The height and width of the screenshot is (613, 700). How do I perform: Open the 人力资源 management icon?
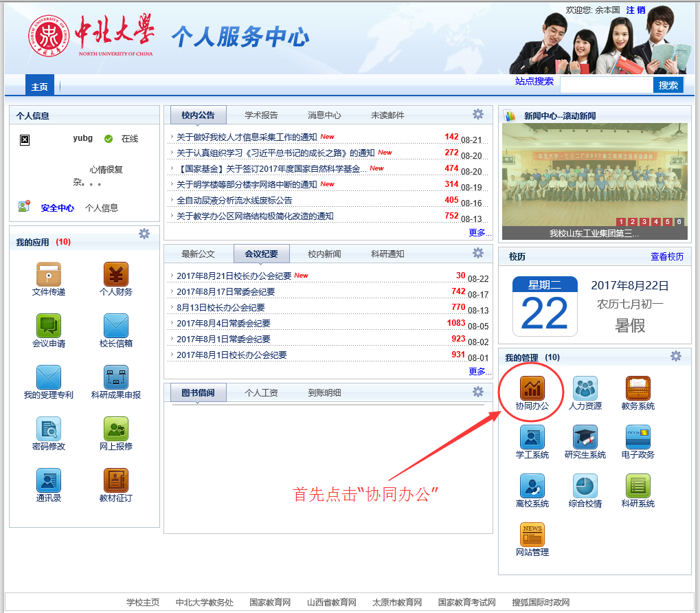[x=585, y=388]
